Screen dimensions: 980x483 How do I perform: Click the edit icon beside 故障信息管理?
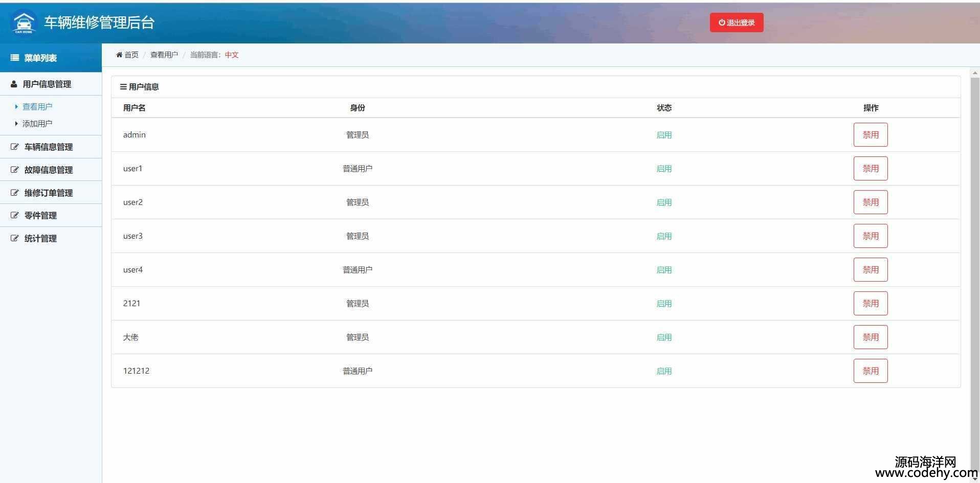tap(15, 170)
